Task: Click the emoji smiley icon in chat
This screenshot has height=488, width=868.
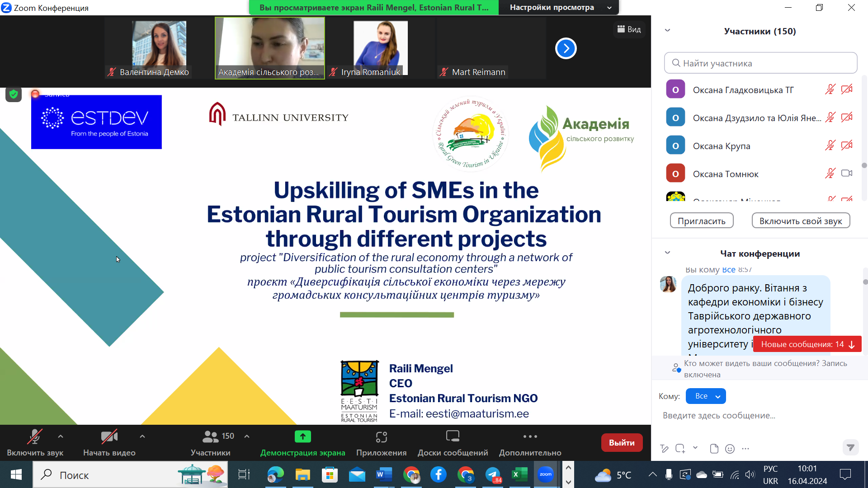Action: (x=730, y=449)
